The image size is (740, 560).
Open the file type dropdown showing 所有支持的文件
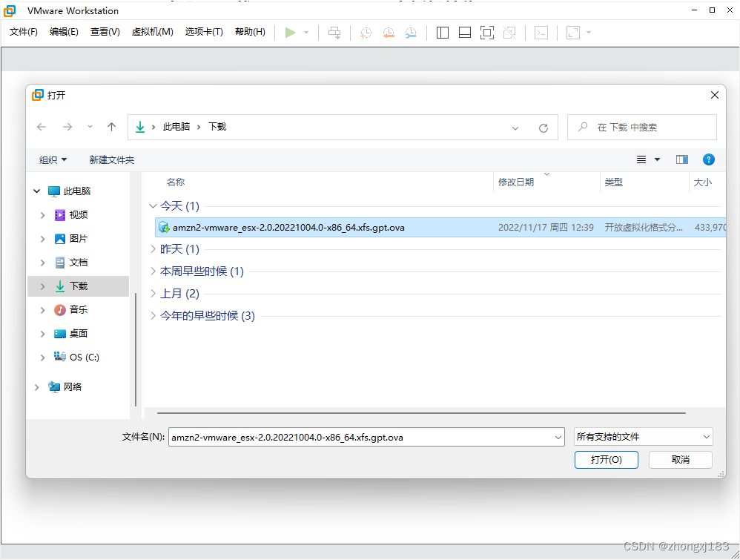click(643, 437)
